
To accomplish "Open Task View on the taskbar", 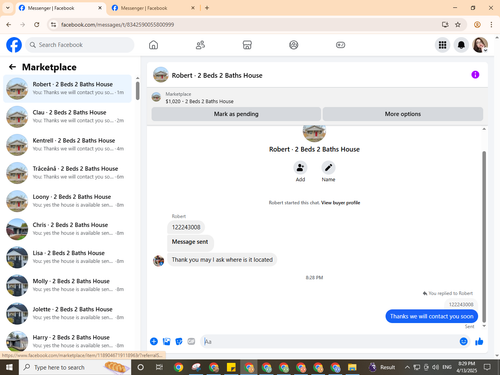I will pos(159,367).
